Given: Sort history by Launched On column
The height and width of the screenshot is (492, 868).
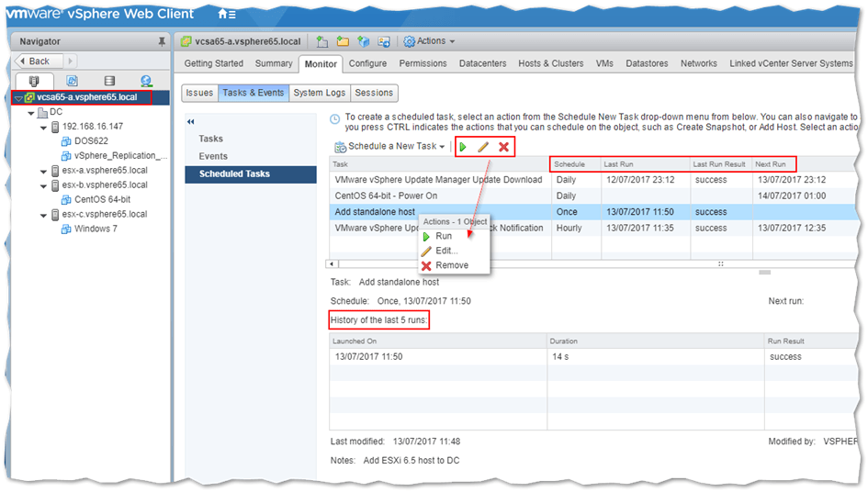Looking at the screenshot, I should (x=438, y=341).
